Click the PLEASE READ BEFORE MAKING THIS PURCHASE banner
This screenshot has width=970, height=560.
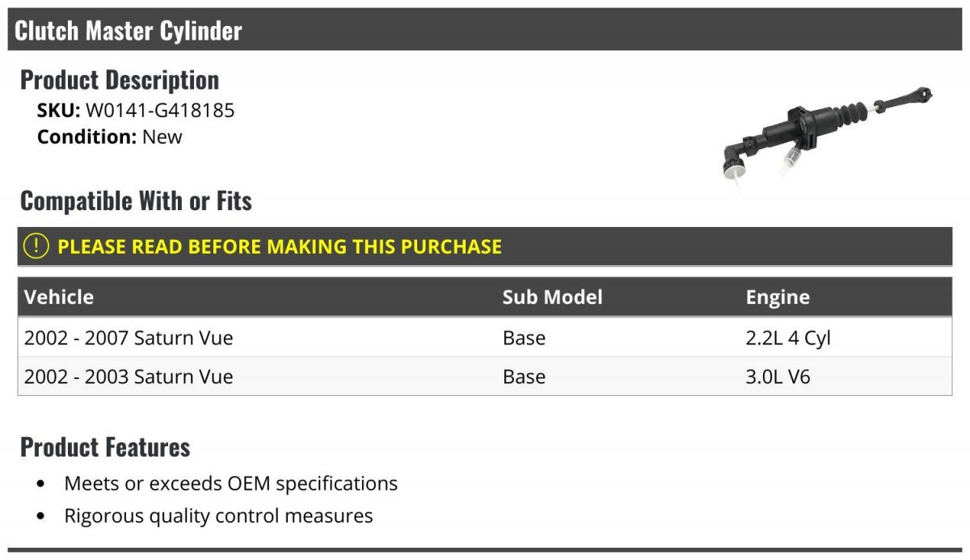280,246
